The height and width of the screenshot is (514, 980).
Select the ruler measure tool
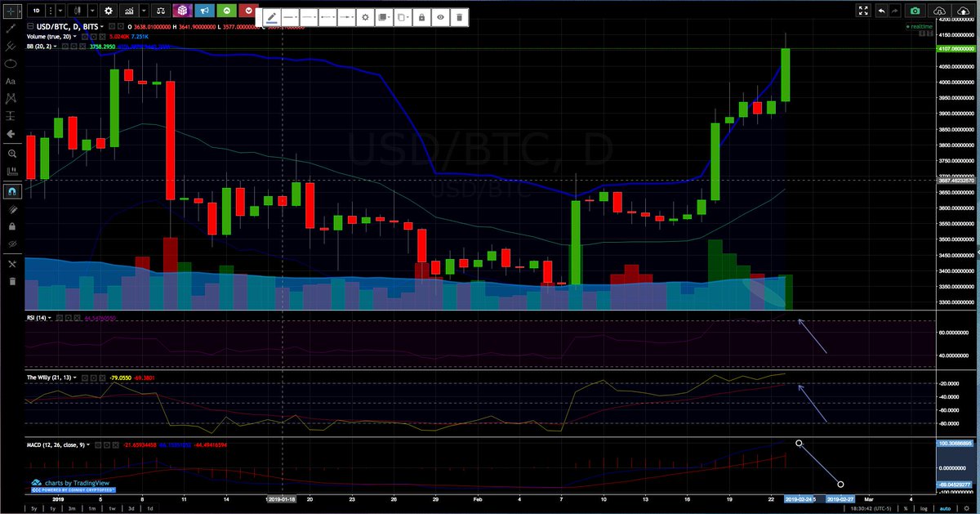point(11,172)
